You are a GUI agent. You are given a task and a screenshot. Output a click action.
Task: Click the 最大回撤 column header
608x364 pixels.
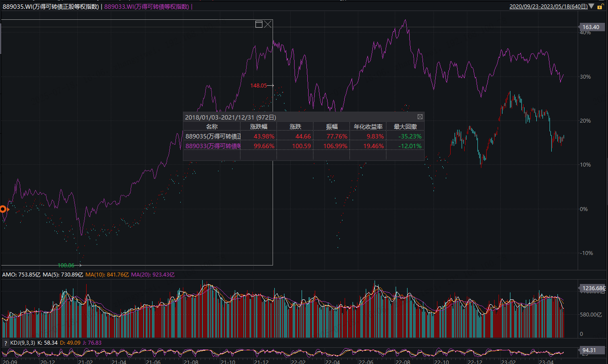click(405, 127)
